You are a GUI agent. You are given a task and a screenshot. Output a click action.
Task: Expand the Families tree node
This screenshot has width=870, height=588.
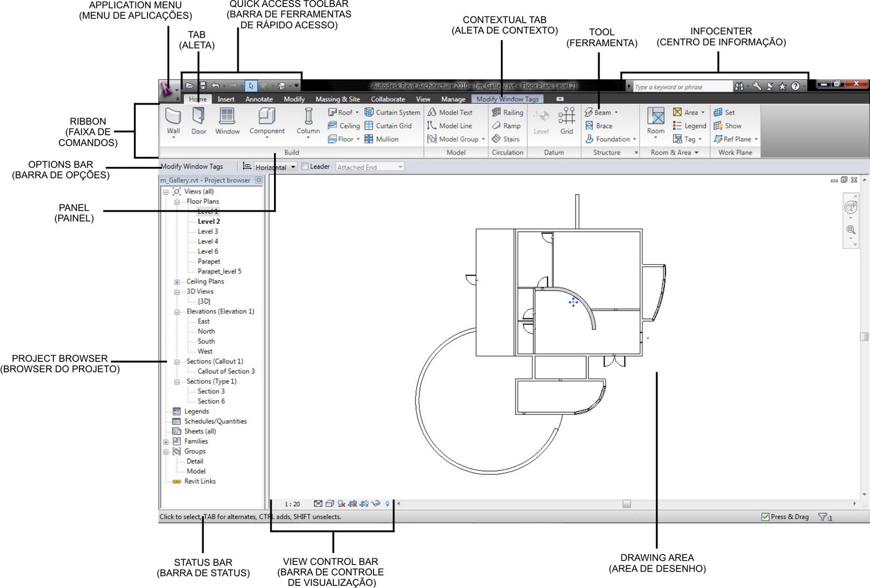(x=166, y=442)
